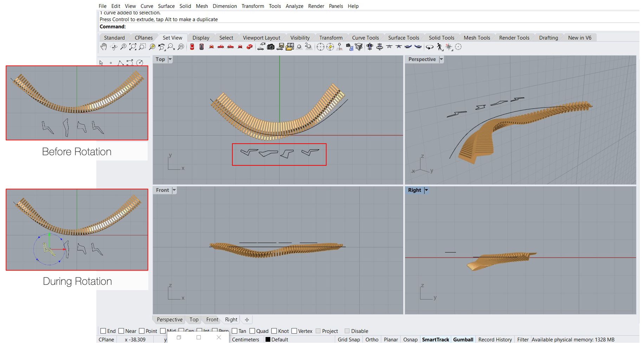Click the yellow-center target camera icon
Viewport: 644px width, 347px height.
click(x=330, y=47)
